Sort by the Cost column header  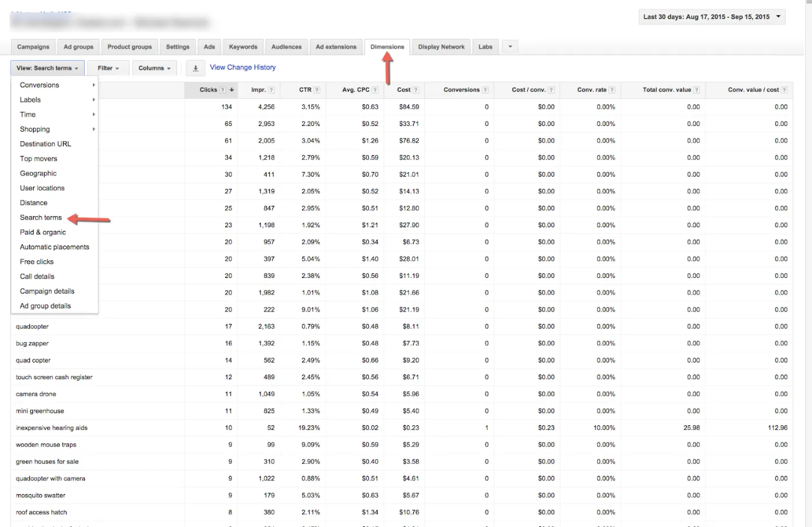click(404, 90)
